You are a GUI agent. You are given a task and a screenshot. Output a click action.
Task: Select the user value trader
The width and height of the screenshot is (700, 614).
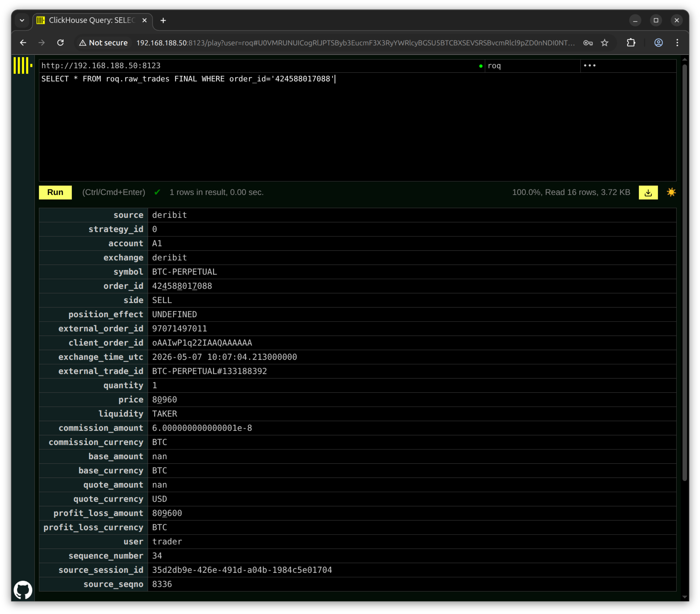coord(167,542)
